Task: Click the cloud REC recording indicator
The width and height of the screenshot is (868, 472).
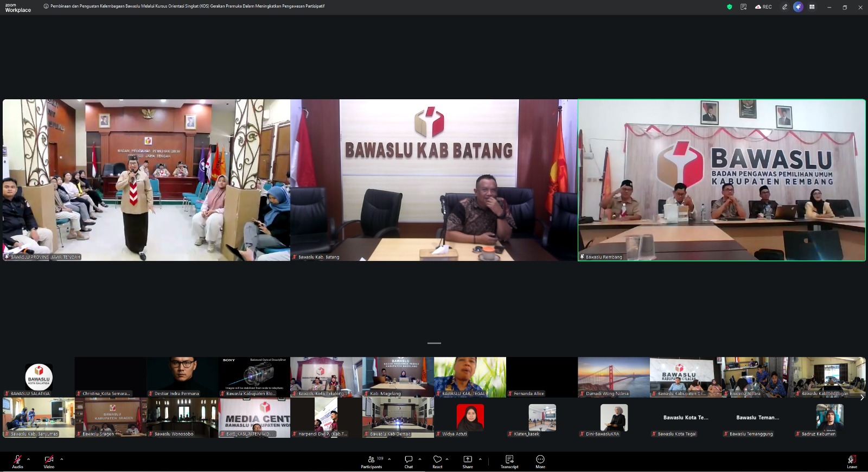Action: click(x=763, y=7)
